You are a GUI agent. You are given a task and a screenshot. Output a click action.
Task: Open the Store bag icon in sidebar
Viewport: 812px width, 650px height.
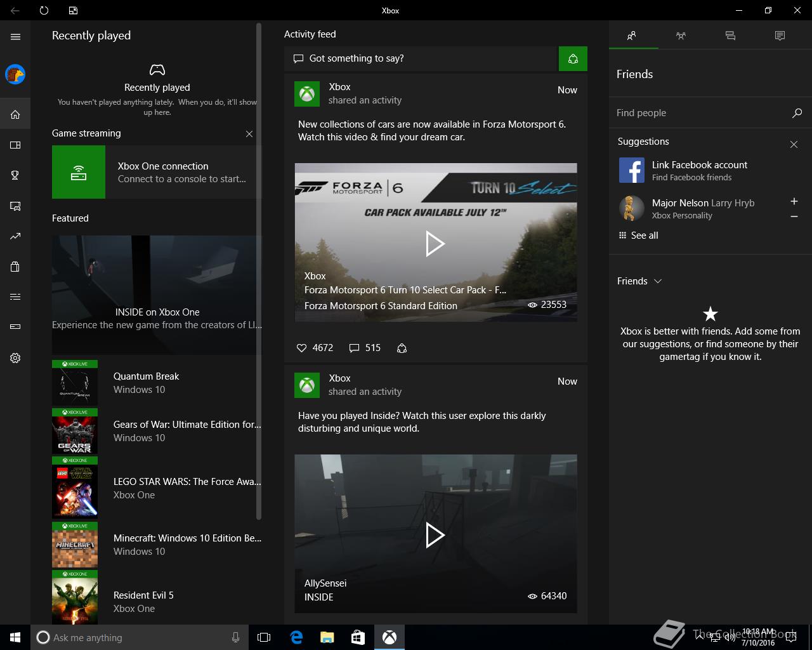[x=15, y=267]
